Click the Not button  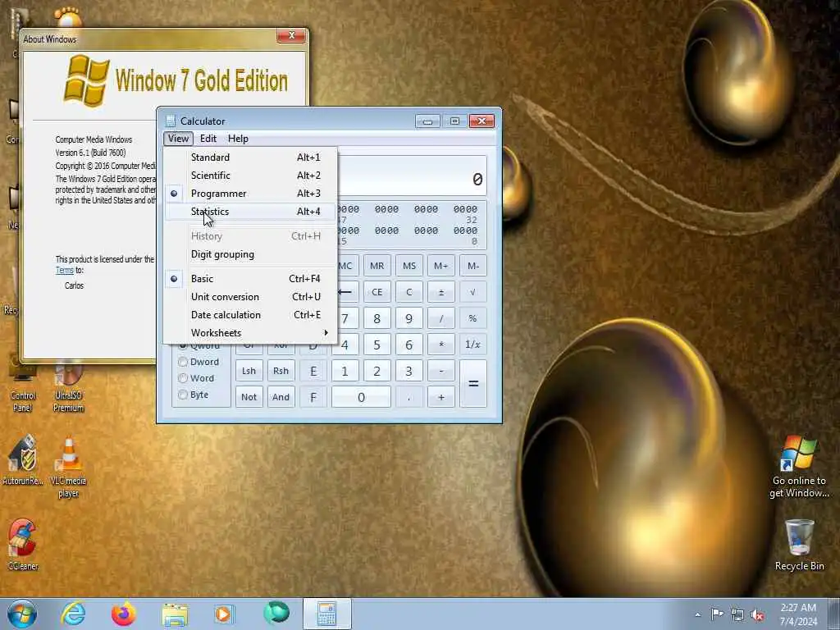point(249,397)
